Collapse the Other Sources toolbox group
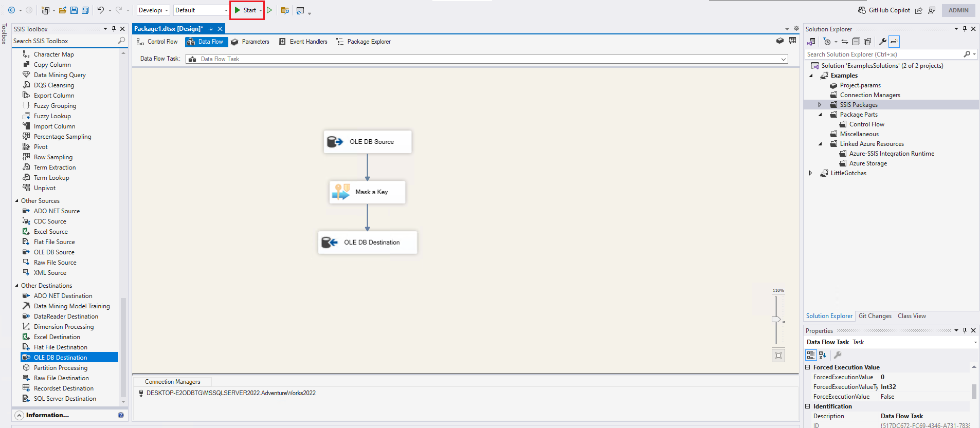 tap(17, 201)
